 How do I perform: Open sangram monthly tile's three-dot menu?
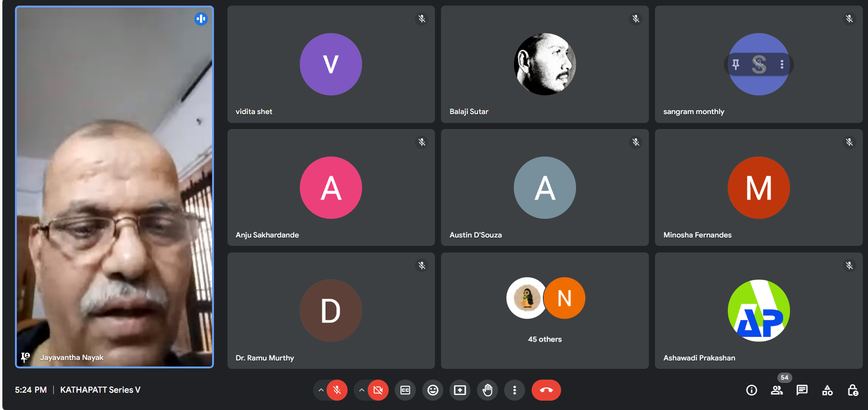pyautogui.click(x=782, y=64)
